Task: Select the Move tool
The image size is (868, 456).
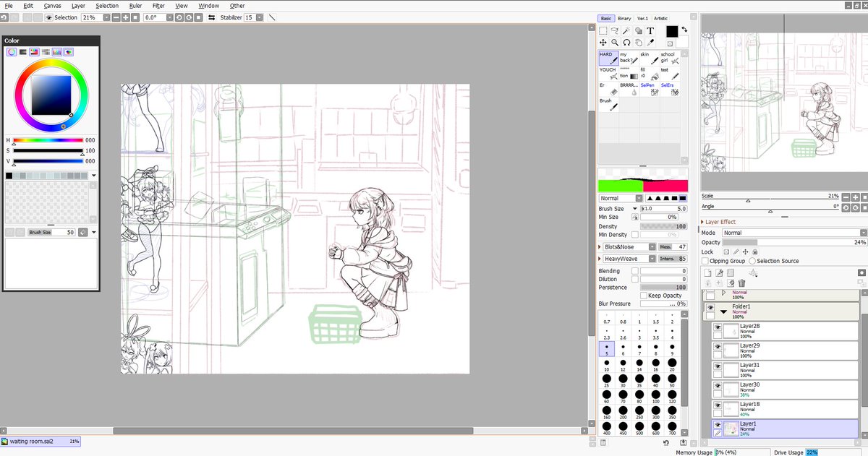Action: pos(603,43)
